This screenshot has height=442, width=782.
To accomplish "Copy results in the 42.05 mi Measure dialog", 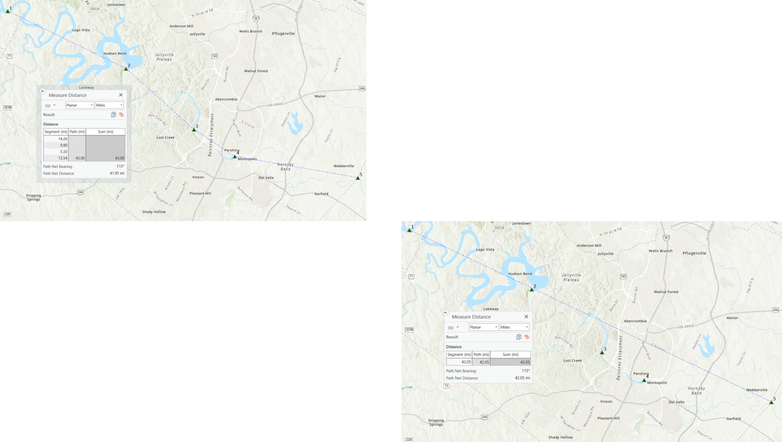I will 519,337.
